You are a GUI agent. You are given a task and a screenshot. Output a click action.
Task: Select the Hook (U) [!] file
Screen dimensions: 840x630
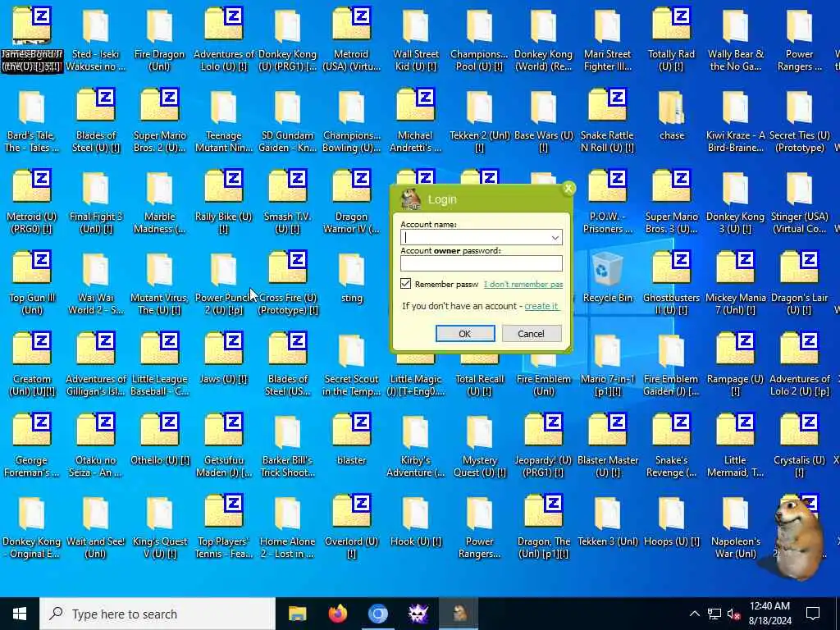click(x=415, y=521)
